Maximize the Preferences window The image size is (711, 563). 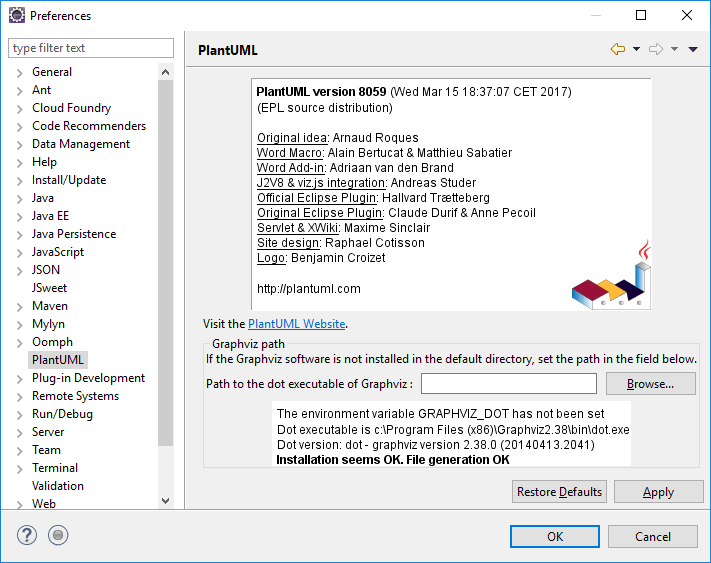tap(641, 15)
